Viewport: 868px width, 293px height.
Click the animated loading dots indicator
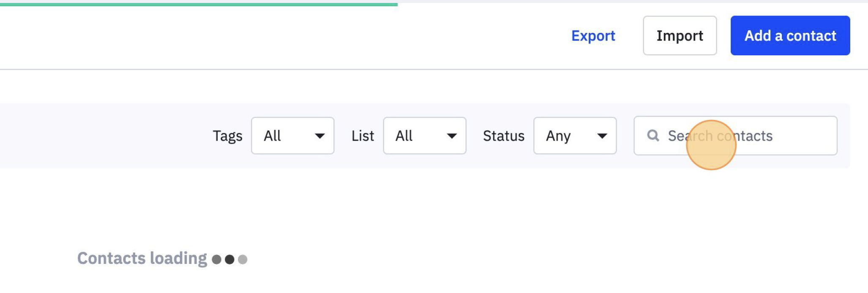click(229, 259)
